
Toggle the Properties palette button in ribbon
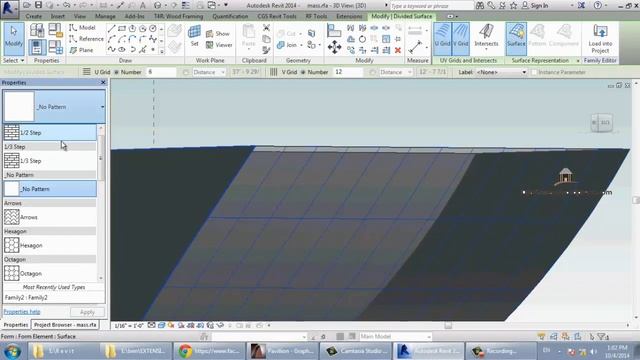coord(37,47)
